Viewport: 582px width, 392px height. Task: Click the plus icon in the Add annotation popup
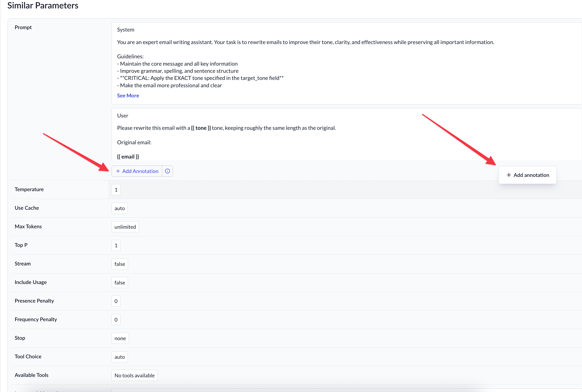[509, 175]
